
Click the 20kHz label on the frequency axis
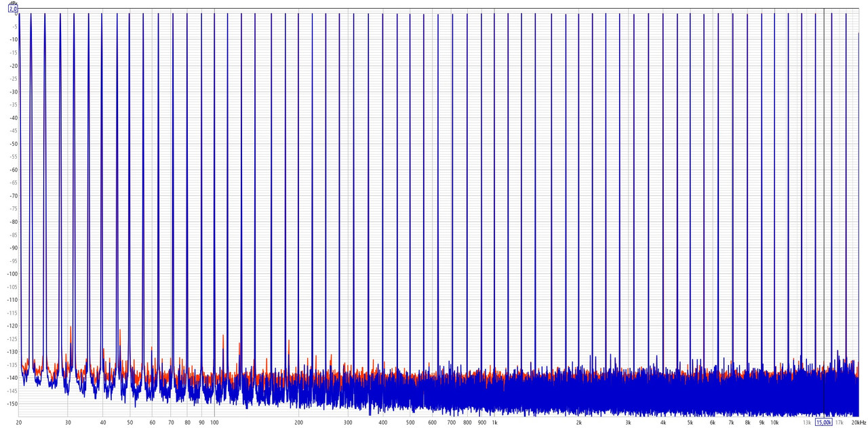(x=859, y=422)
